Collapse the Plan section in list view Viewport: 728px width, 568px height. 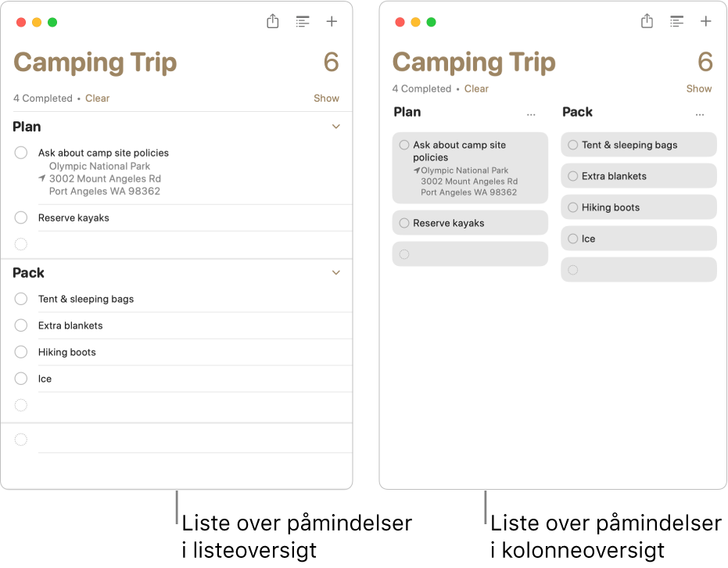coord(336,127)
